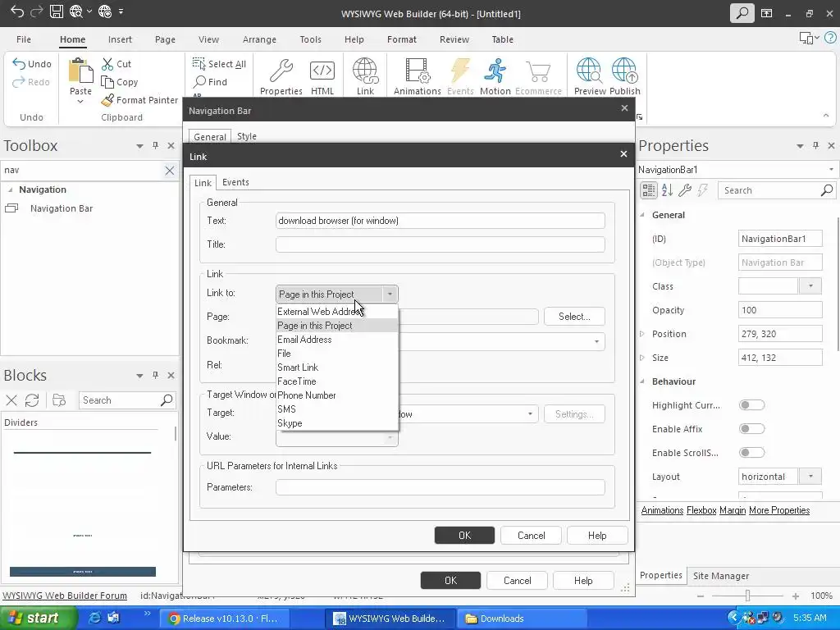Adjust the zoom slider in the status bar
The height and width of the screenshot is (630, 840).
click(x=747, y=596)
